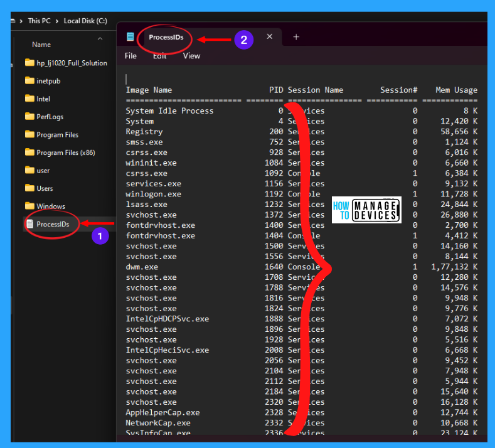495x448 pixels.
Task: Select the Program Files folder icon
Action: point(29,134)
